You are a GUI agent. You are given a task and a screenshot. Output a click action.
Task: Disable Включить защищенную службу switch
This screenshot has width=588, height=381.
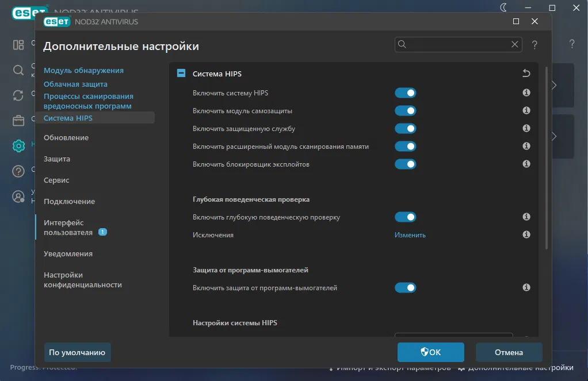click(406, 129)
